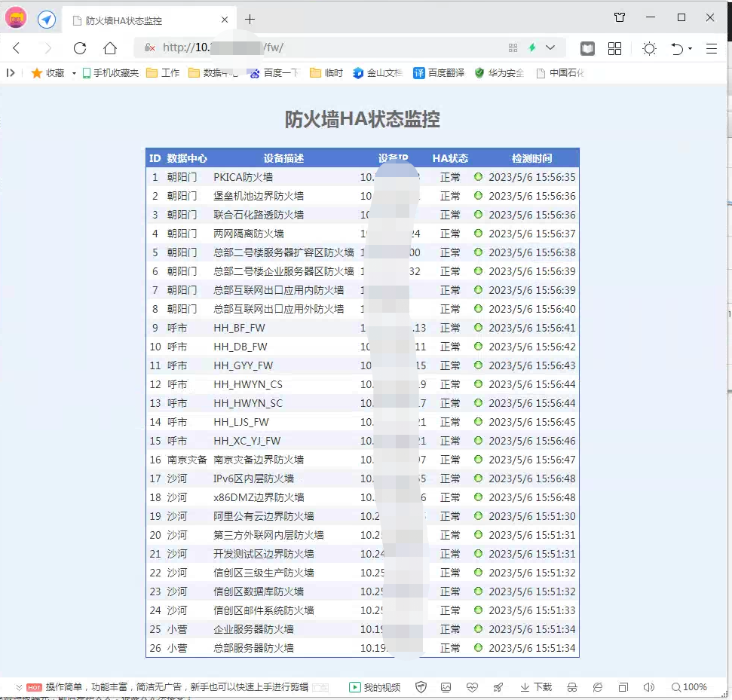The width and height of the screenshot is (732, 700).
Task: Go to the browser home page
Action: coord(110,48)
